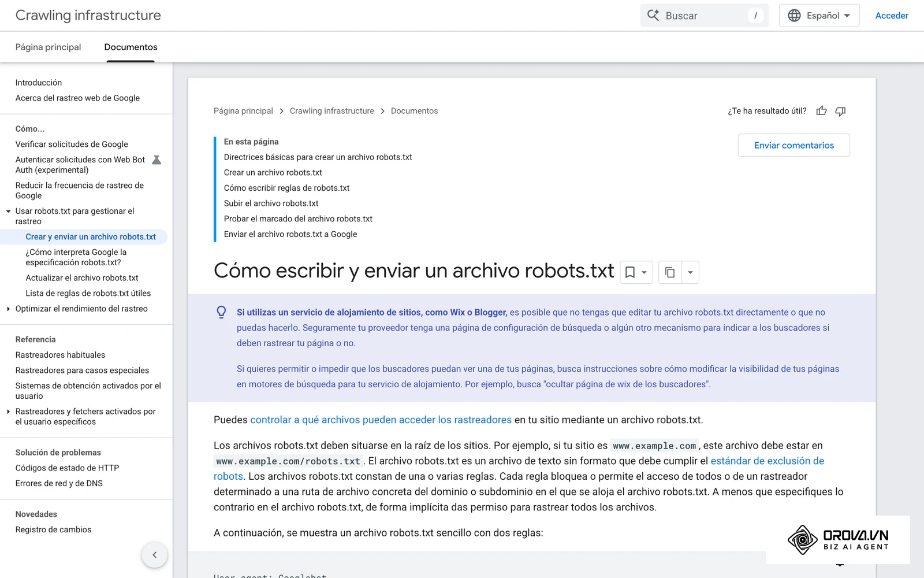Select 'Crear y enviar un archivo robots.txt'

click(91, 237)
